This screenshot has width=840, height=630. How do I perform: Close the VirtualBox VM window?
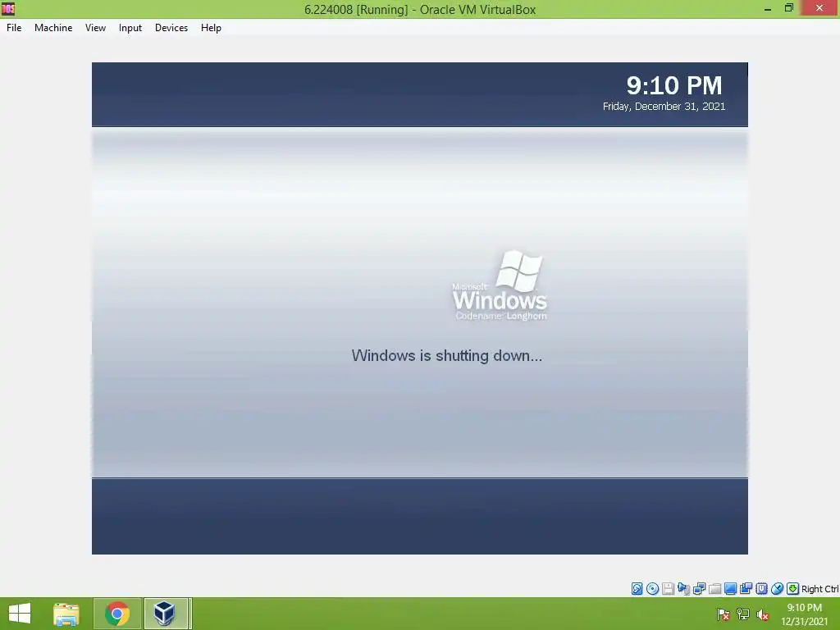click(819, 8)
